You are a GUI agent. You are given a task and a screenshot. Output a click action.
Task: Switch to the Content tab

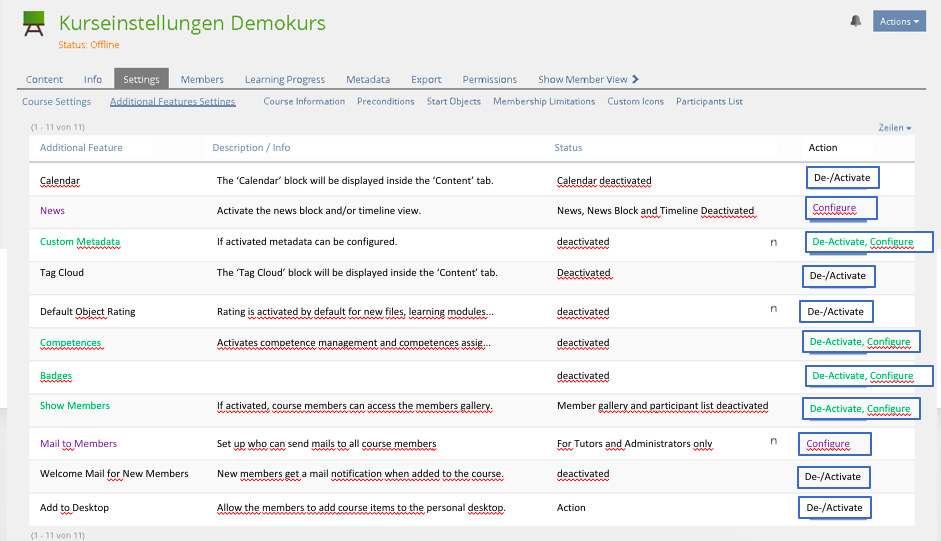[x=44, y=80]
